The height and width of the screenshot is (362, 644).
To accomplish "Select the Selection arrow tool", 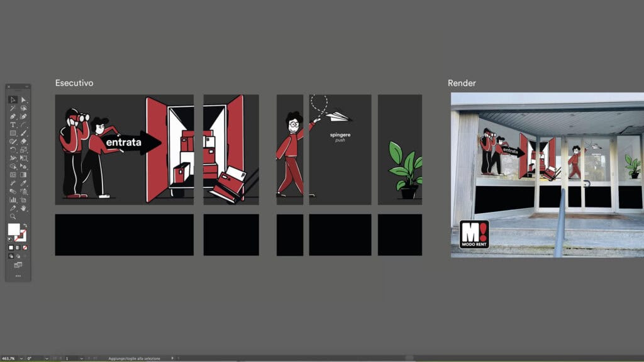I will coord(13,100).
